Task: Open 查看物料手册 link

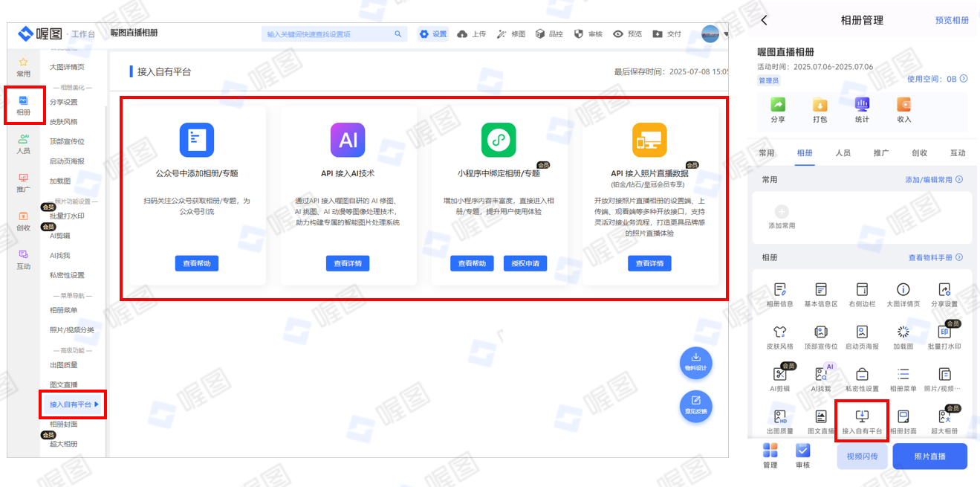Action: pos(935,257)
